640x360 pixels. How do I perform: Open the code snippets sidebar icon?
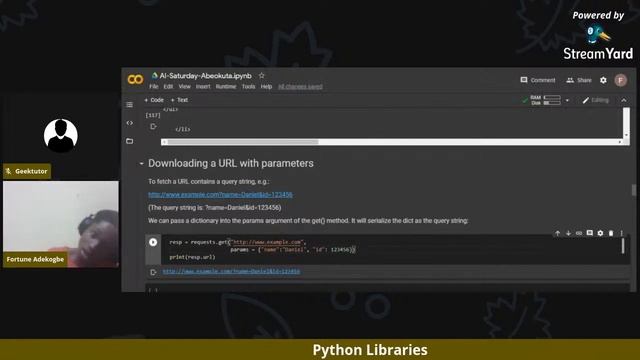point(129,123)
